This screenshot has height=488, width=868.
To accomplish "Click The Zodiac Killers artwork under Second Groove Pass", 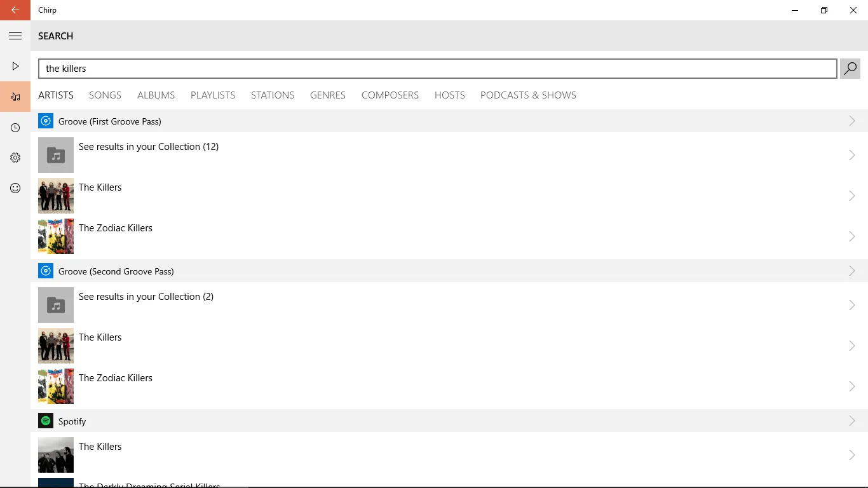I will [56, 386].
